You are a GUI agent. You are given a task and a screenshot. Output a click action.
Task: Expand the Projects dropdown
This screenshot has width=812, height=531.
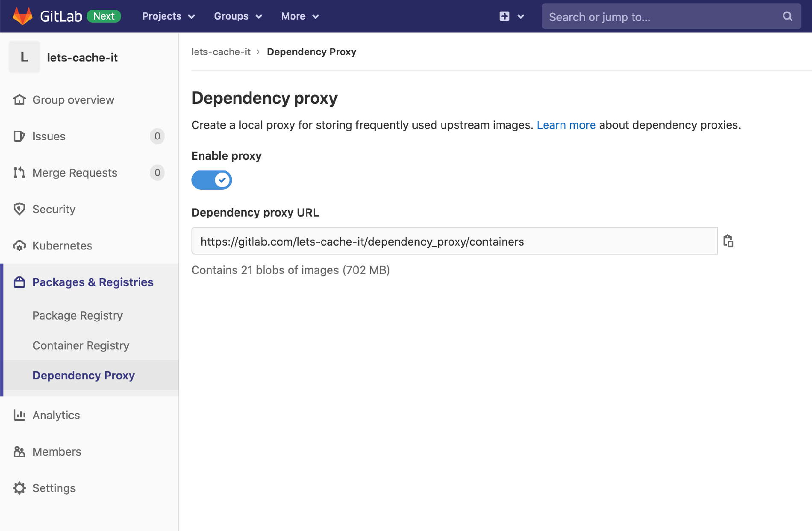pos(168,16)
